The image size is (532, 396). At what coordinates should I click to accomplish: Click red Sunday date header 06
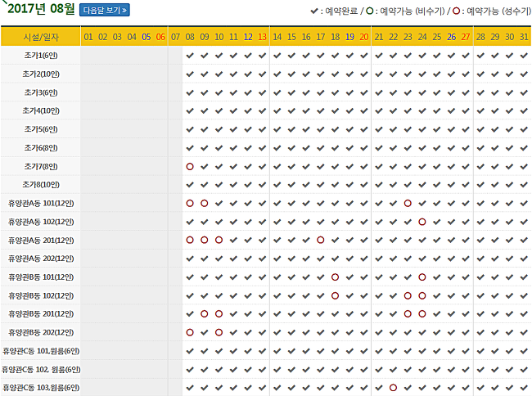point(160,37)
